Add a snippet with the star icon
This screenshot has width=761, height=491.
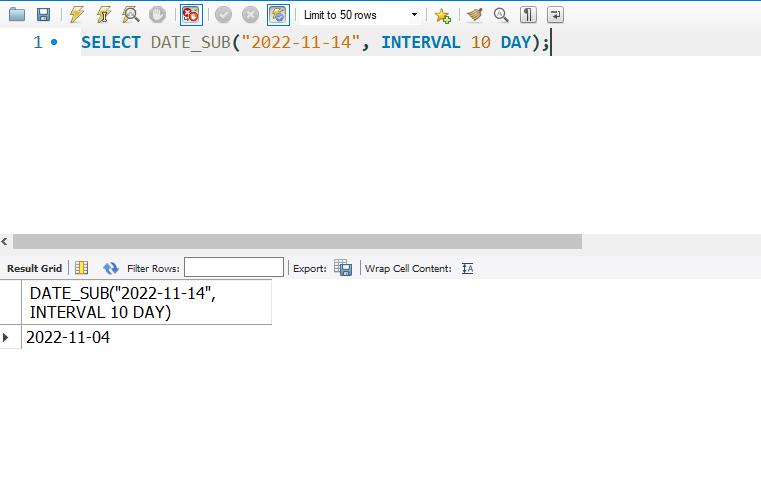point(443,15)
